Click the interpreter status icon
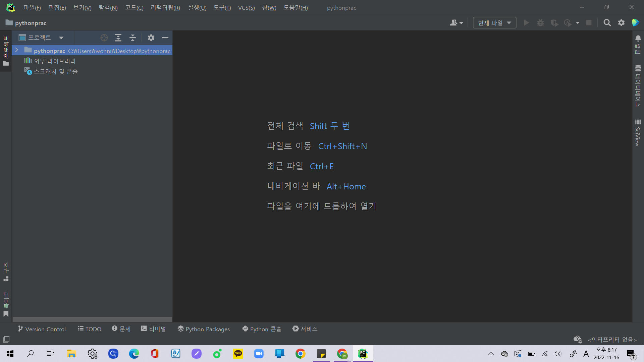 click(578, 340)
